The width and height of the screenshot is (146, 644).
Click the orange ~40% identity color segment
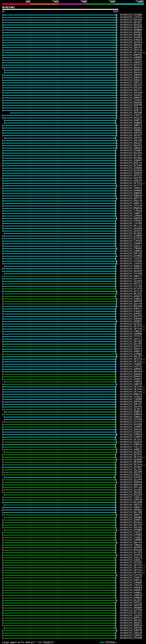point(45,4)
